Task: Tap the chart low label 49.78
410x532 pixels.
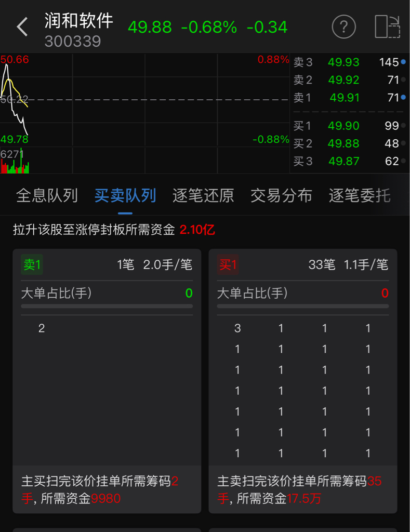Action: (15, 139)
